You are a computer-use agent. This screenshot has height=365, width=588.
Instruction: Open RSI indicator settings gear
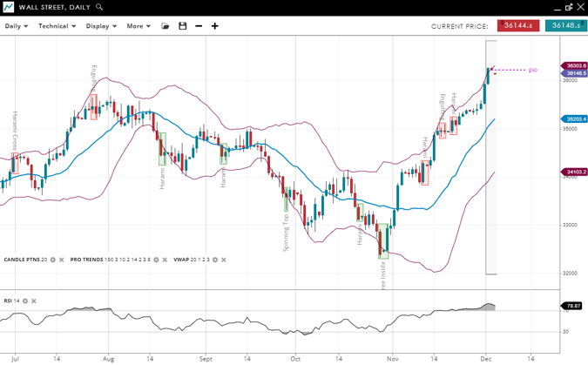pyautogui.click(x=25, y=301)
